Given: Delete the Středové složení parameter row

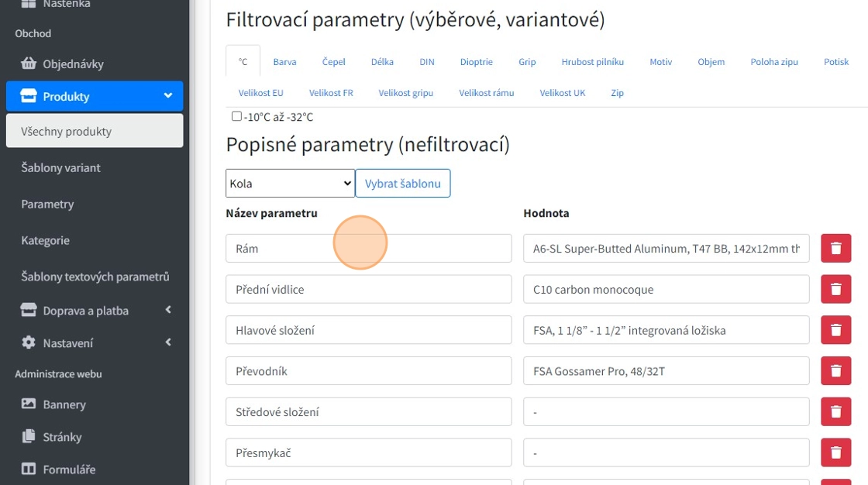Looking at the screenshot, I should coord(835,412).
